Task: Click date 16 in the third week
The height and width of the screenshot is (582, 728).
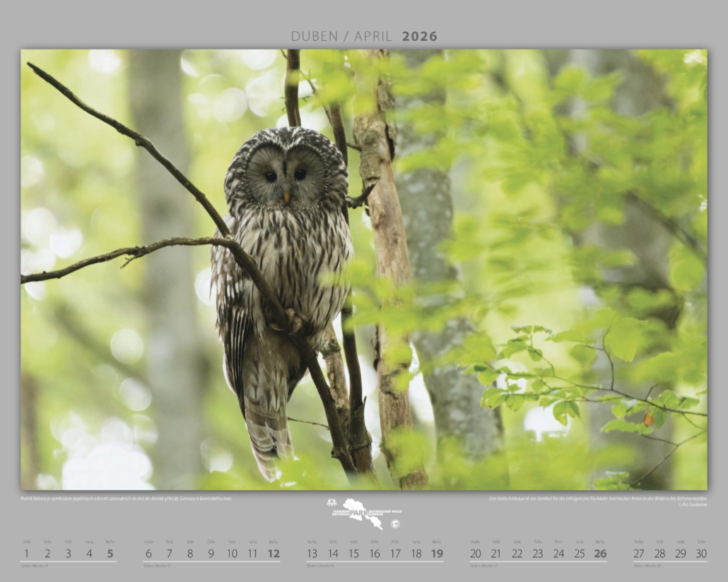Action: point(375,554)
